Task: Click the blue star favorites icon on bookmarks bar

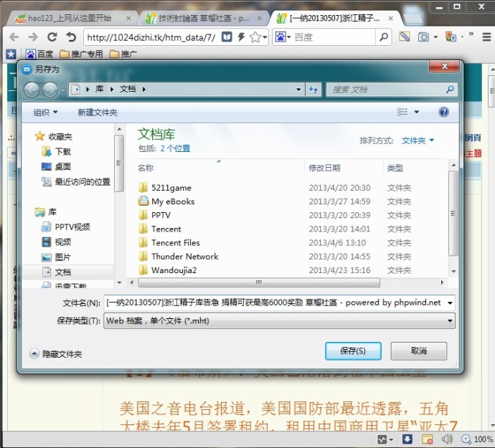Action: [11, 54]
